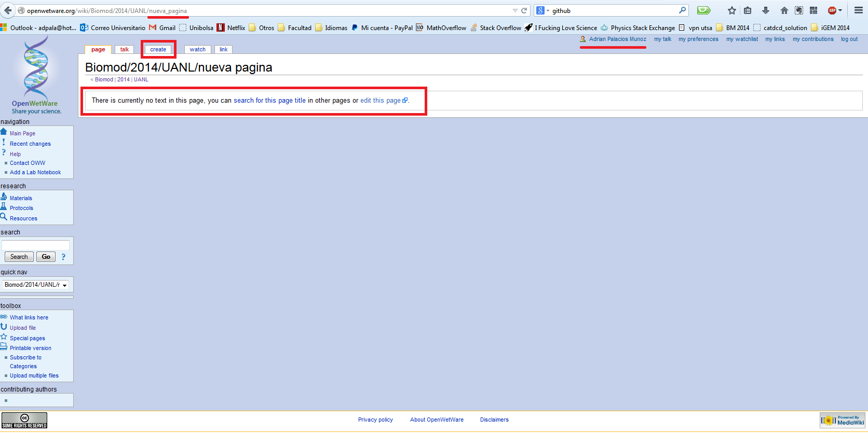
Task: Follow the 'edit this page' link
Action: [381, 101]
